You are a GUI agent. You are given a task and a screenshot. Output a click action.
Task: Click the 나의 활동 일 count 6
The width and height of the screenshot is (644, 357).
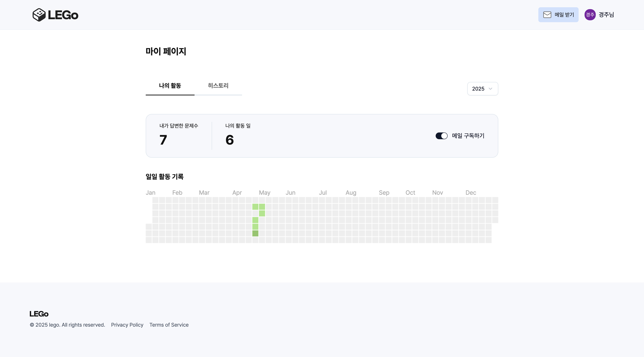click(230, 140)
